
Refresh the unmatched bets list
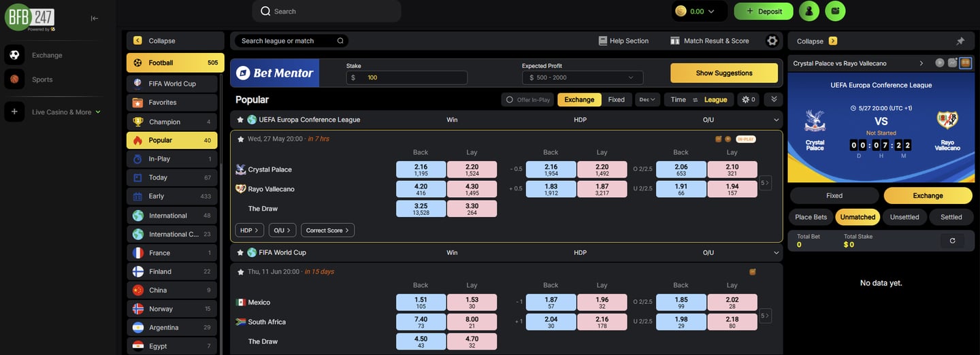click(952, 241)
